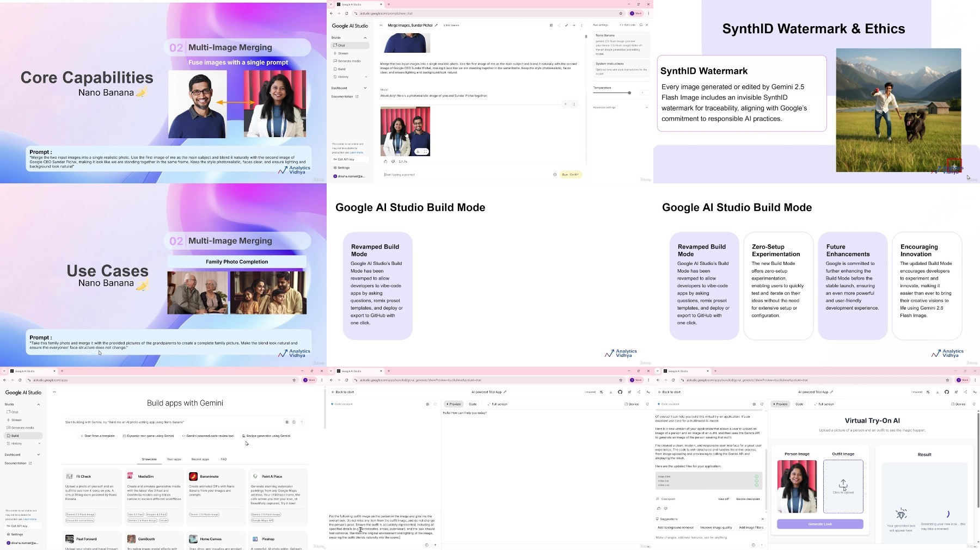Give the model response a thumbs up in the chat
This screenshot has width=980, height=550.
tap(385, 161)
